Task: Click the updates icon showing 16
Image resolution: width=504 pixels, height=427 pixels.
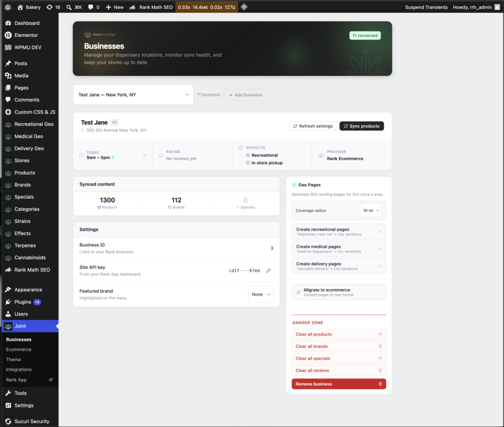Action: pyautogui.click(x=49, y=7)
